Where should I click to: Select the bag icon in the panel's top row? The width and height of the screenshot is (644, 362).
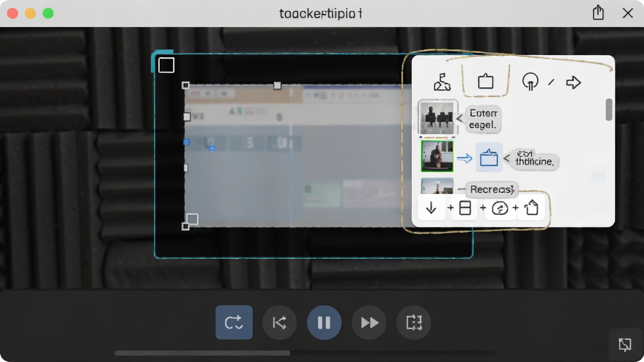click(x=486, y=81)
